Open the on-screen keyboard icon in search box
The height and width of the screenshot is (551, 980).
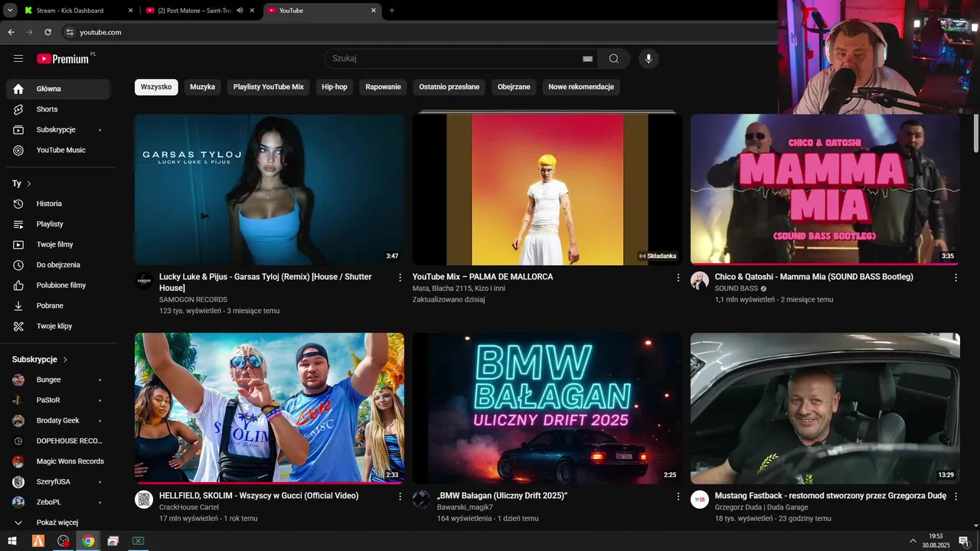pos(587,59)
